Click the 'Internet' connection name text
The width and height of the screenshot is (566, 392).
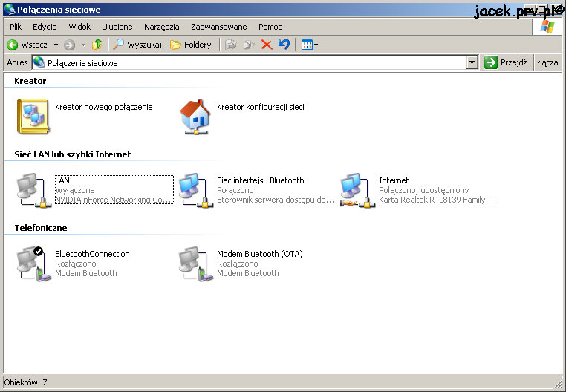(394, 180)
